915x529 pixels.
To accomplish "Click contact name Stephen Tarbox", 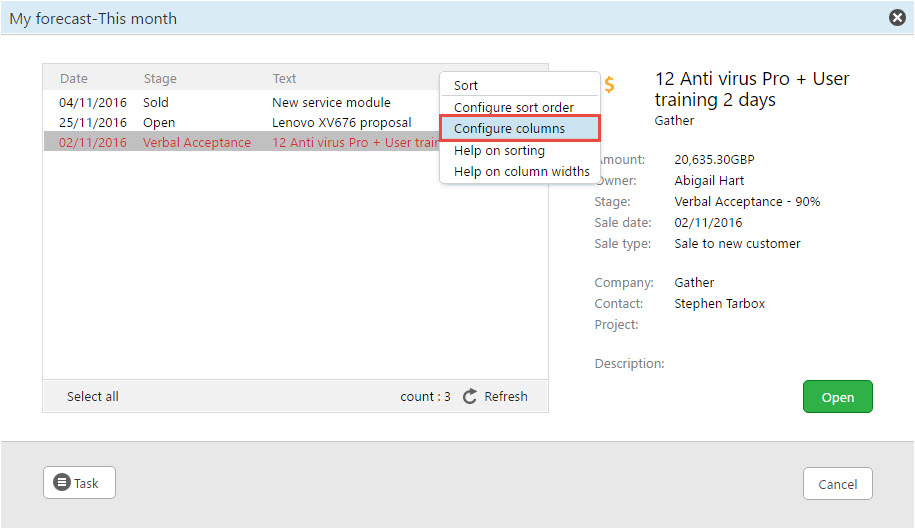I will [720, 303].
